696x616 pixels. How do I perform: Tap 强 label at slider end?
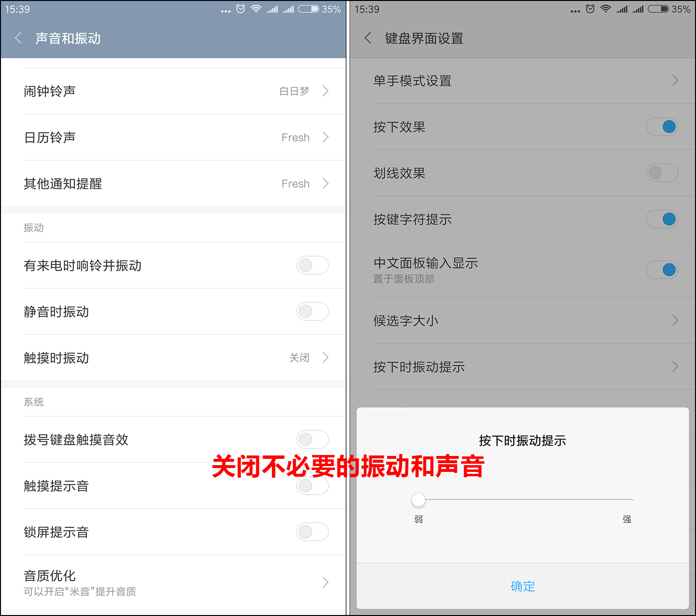pos(627,519)
